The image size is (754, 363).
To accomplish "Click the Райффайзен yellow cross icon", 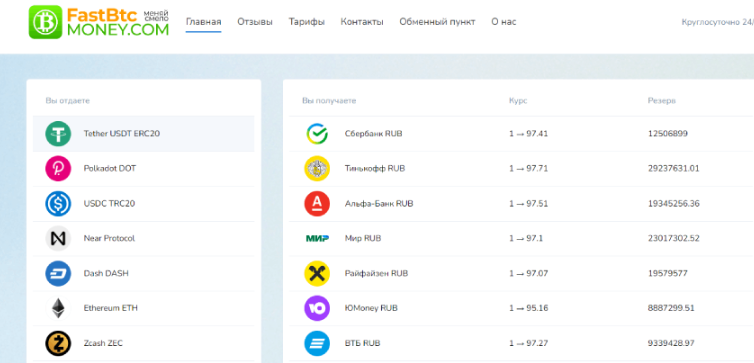I will [x=317, y=273].
